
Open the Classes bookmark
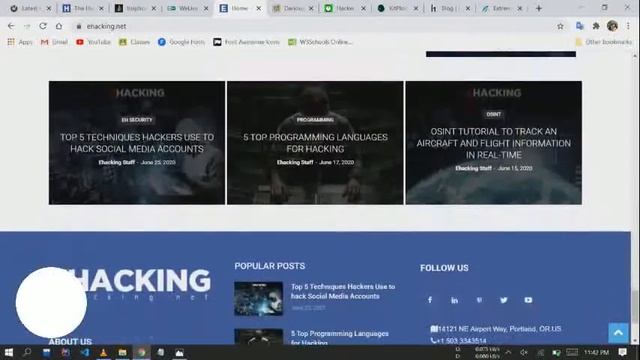point(134,42)
